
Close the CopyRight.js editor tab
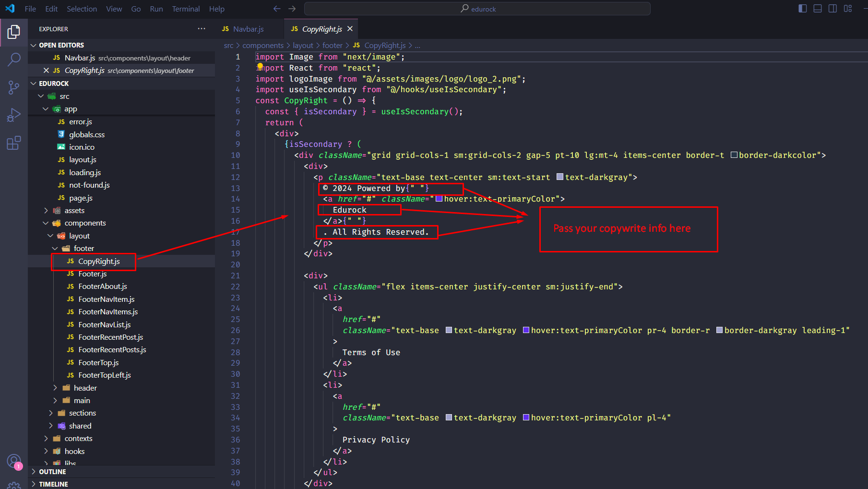point(350,29)
